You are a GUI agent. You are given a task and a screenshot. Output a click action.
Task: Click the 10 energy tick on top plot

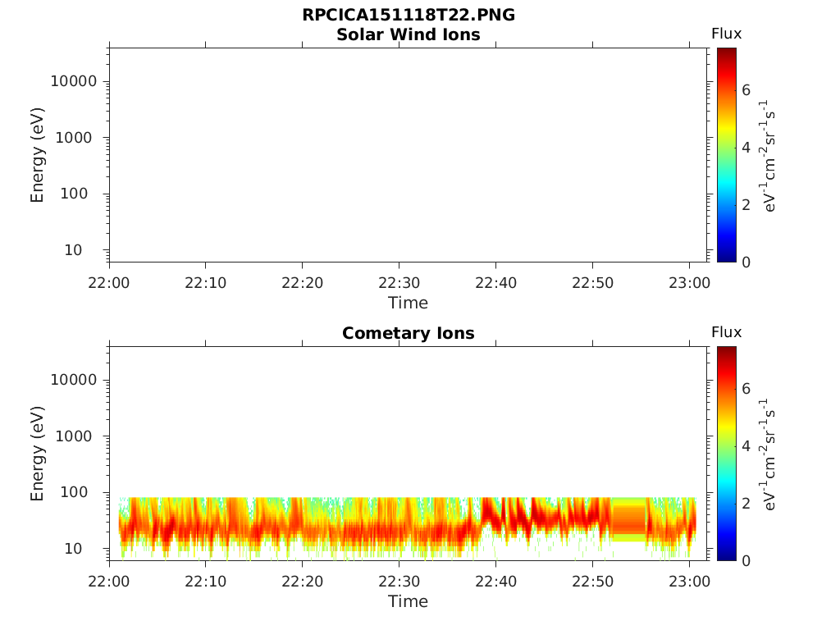(x=73, y=249)
